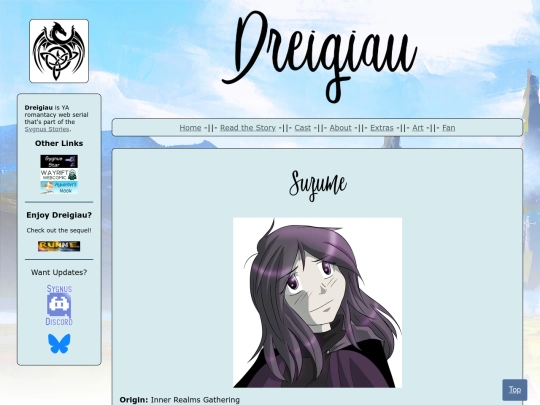Screen dimensions: 540x405
Task: Click Origin: Inner Realms Gathering text
Action: 179,400
